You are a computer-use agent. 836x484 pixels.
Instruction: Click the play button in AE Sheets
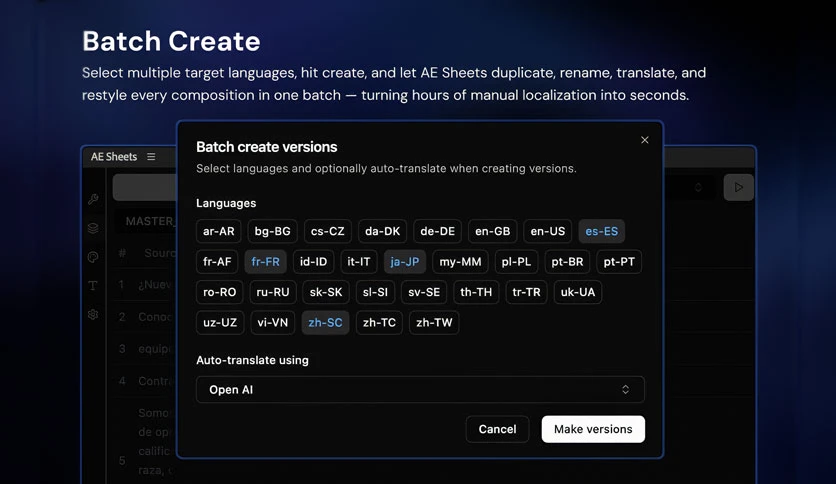coord(738,187)
